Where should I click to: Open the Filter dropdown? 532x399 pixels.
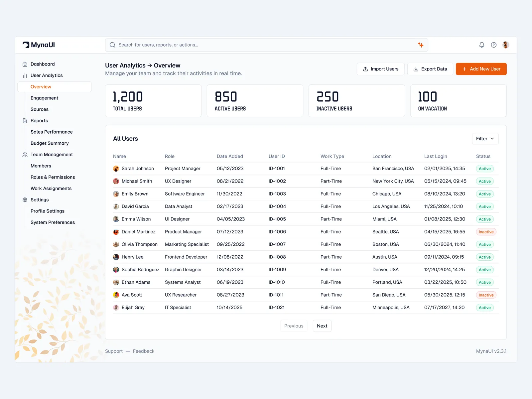[485, 139]
